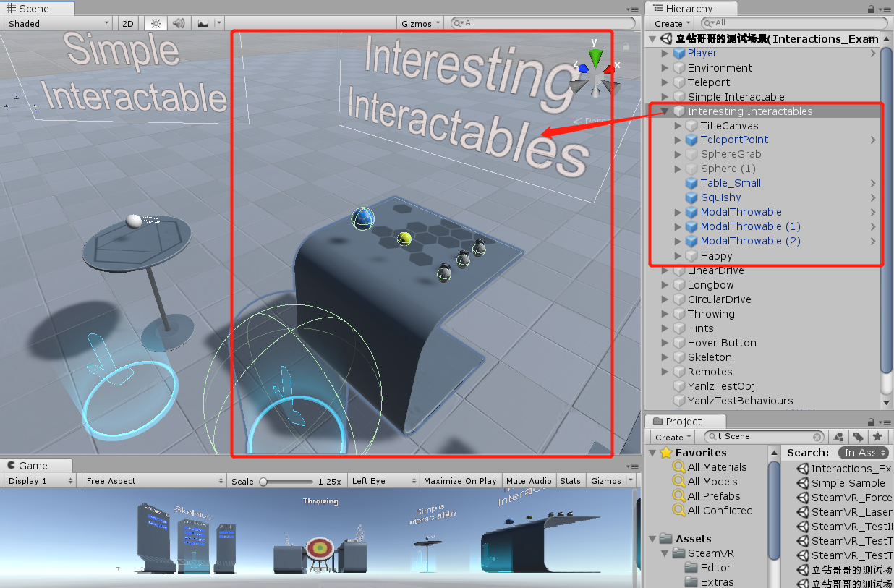Click the Favorites star in the Project panel
The image size is (894, 588).
[665, 452]
